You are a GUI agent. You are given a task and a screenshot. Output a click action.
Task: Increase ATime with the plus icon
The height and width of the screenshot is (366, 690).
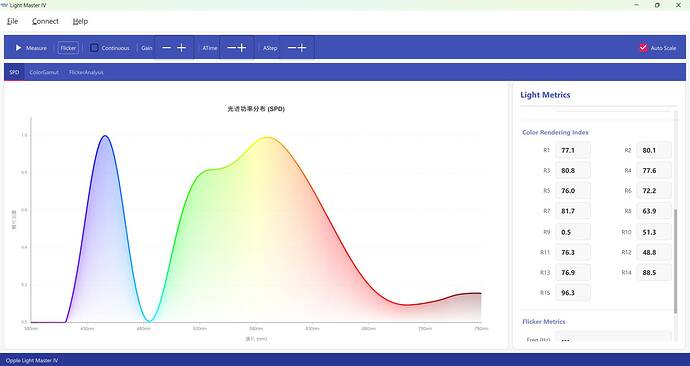pyautogui.click(x=242, y=48)
